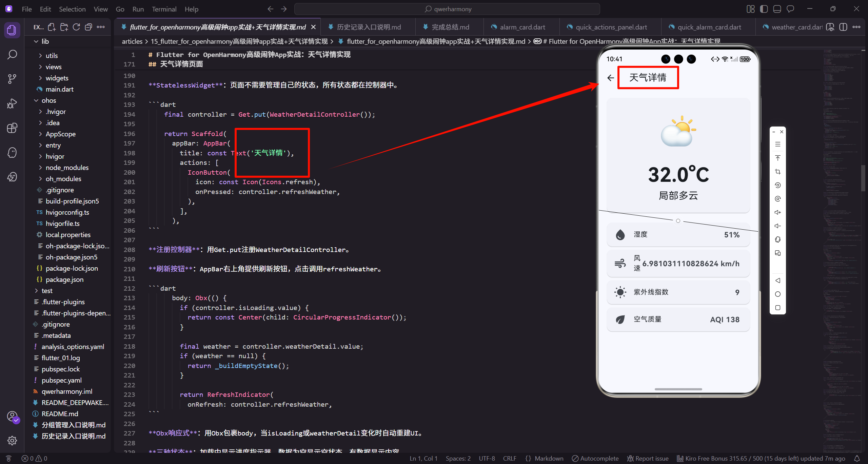Image resolution: width=868 pixels, height=464 pixels.
Task: Switch to alarm_card.dart tab
Action: pos(522,27)
